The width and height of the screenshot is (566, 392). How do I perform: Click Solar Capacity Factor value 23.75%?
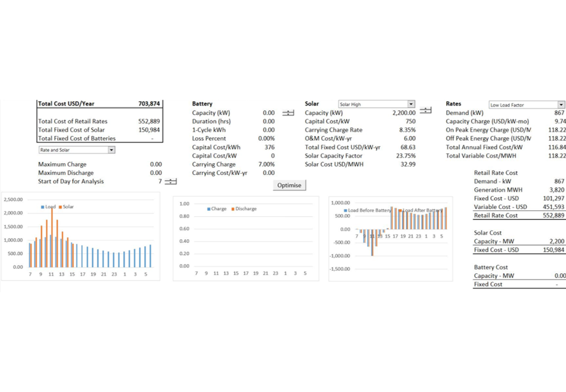[406, 156]
